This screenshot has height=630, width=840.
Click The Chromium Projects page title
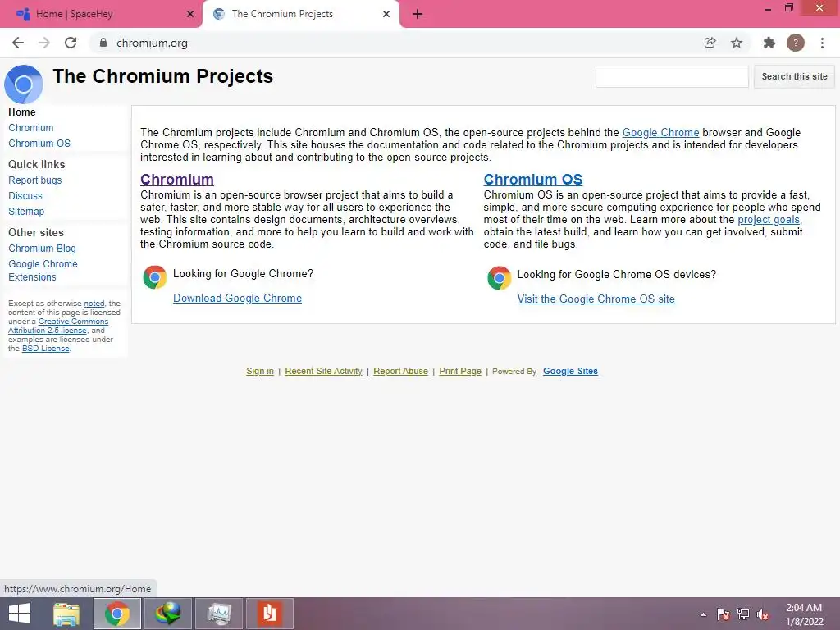(163, 76)
